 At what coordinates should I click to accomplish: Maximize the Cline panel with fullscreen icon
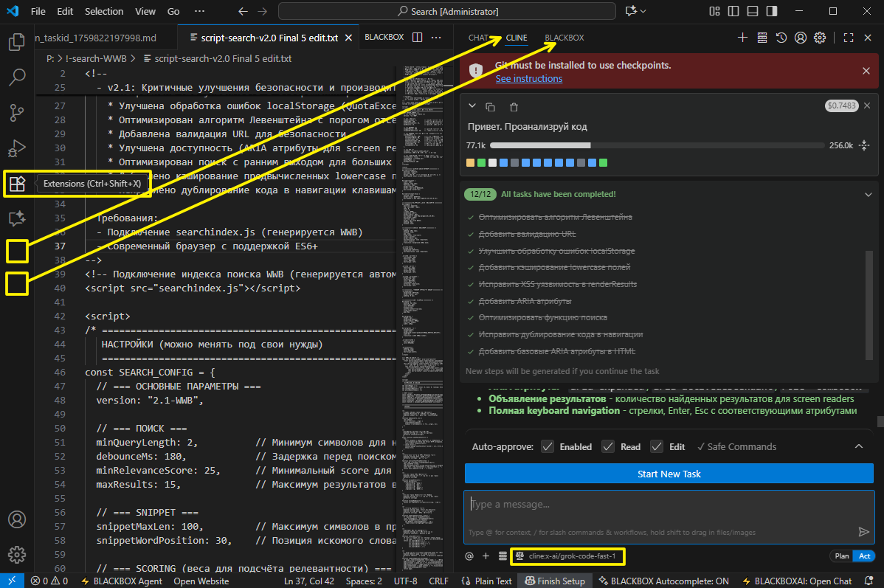click(x=849, y=37)
